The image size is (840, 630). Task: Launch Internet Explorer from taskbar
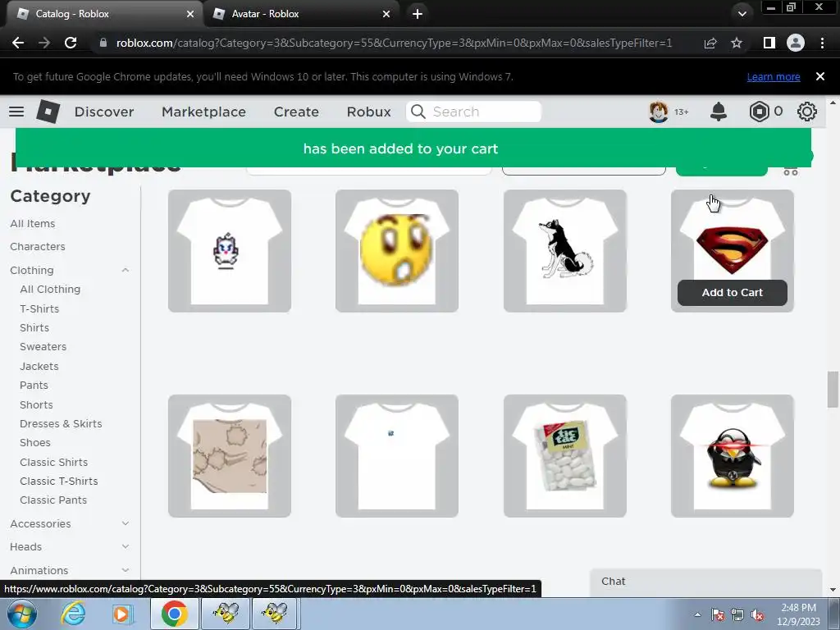(x=73, y=614)
